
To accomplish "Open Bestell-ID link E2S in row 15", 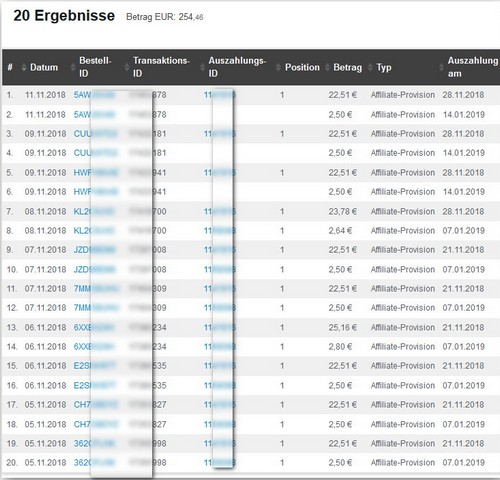I will (95, 366).
